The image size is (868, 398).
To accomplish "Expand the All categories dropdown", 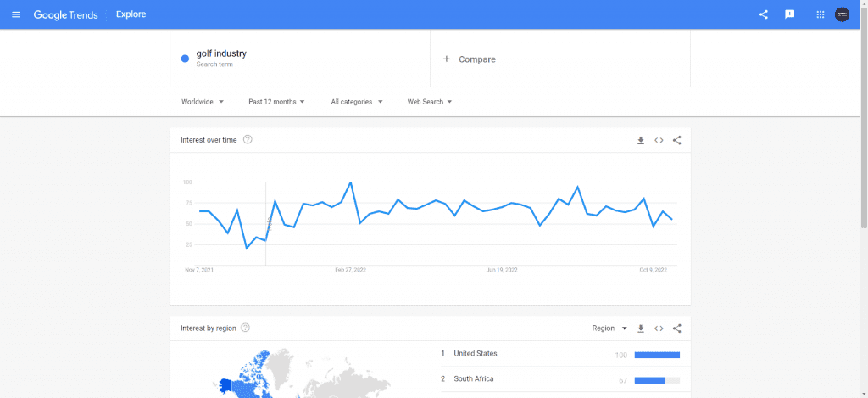I will [357, 102].
